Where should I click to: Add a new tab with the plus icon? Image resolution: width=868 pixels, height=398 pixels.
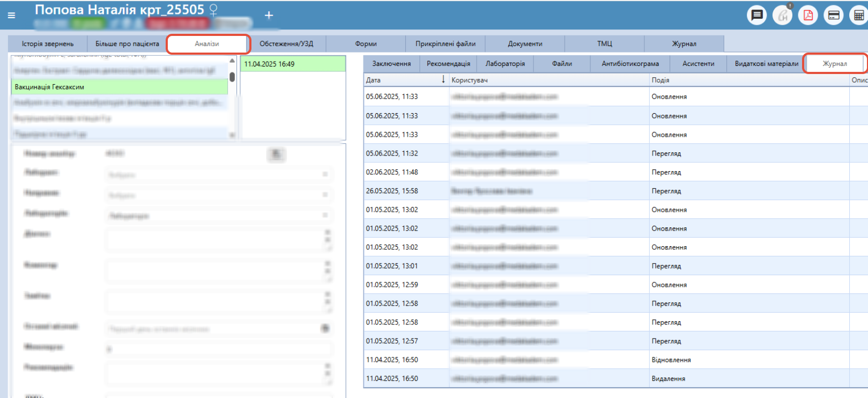[269, 15]
